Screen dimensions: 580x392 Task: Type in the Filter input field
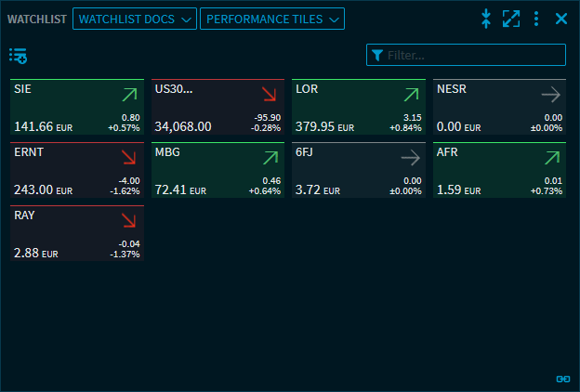[472, 56]
